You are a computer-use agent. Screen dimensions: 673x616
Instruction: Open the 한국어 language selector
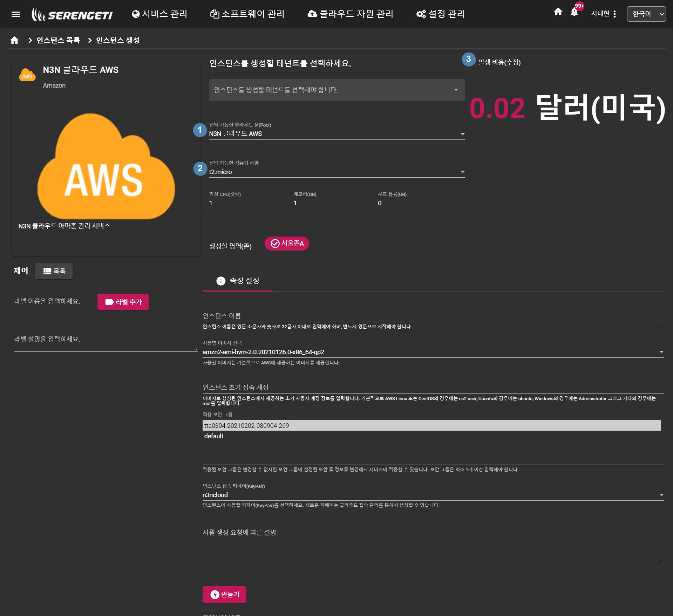646,14
